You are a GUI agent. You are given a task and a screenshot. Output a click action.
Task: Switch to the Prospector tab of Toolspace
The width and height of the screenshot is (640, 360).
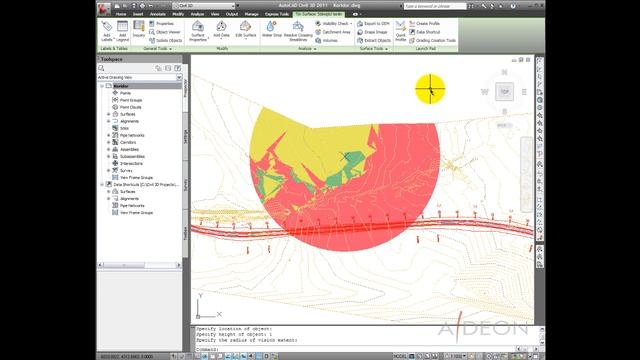coord(185,88)
